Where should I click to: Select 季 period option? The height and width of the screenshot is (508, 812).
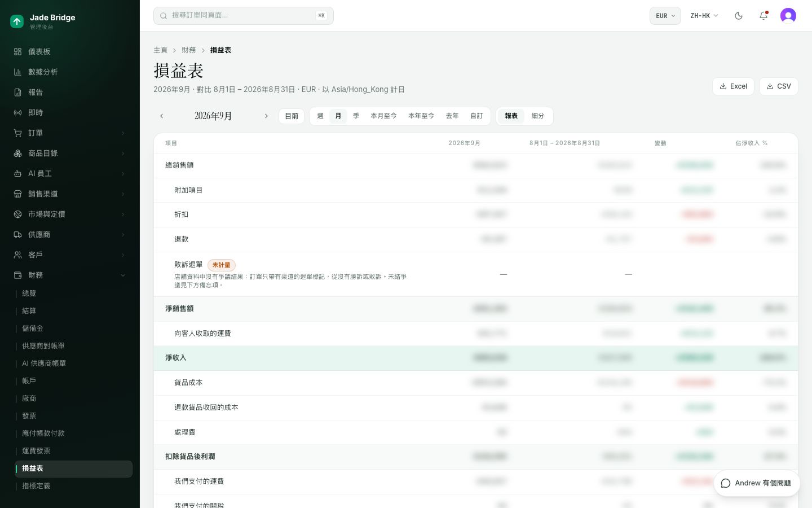pos(356,116)
